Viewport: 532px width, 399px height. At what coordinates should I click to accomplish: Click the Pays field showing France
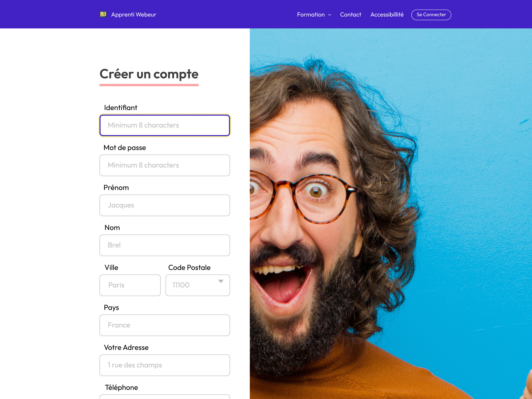point(165,325)
